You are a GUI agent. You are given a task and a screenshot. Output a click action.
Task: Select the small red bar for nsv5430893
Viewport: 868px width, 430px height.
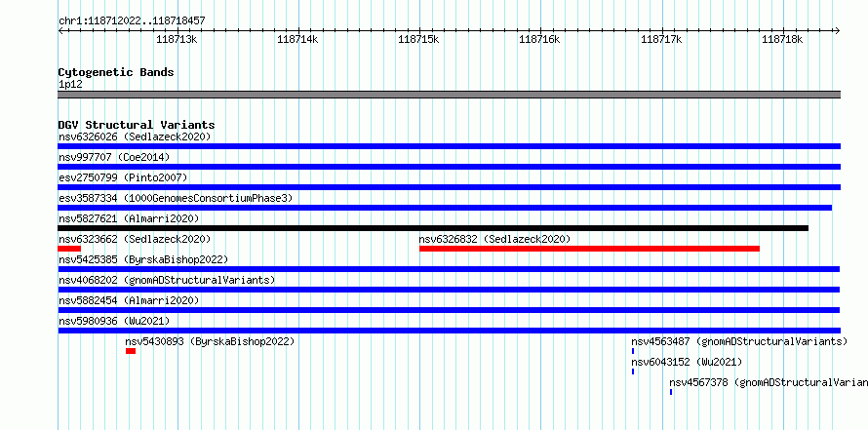click(131, 351)
